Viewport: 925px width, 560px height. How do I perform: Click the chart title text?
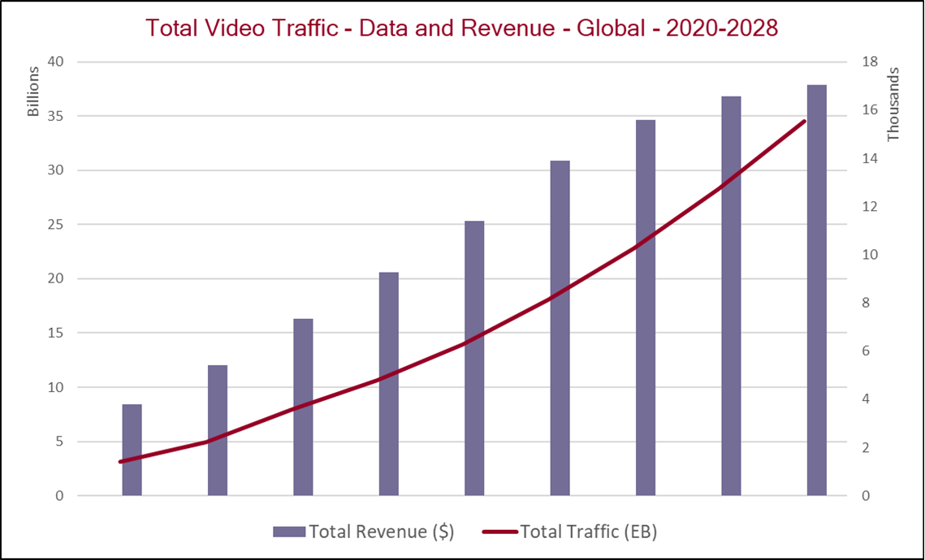click(462, 28)
